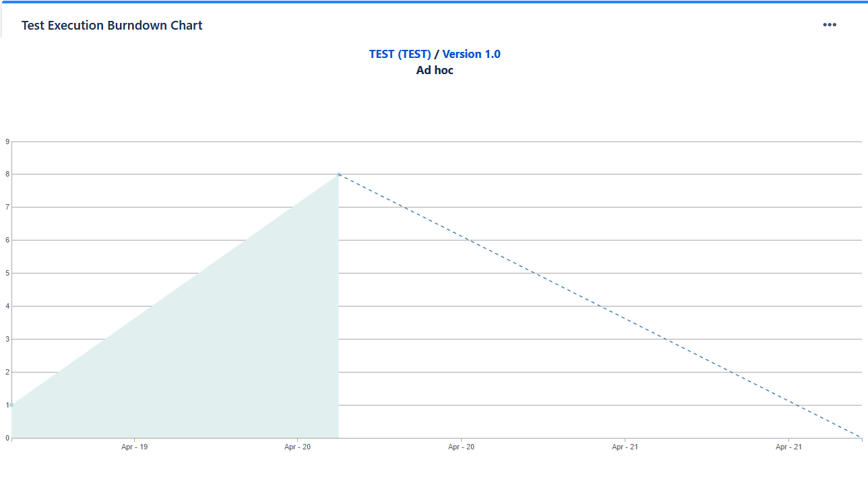Click the Apr - 19 axis label

(134, 447)
